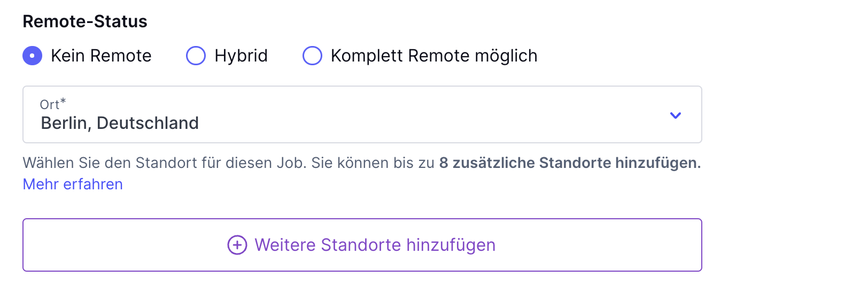Click empty area inside Ort field
This screenshot has height=292, width=868.
[428, 114]
